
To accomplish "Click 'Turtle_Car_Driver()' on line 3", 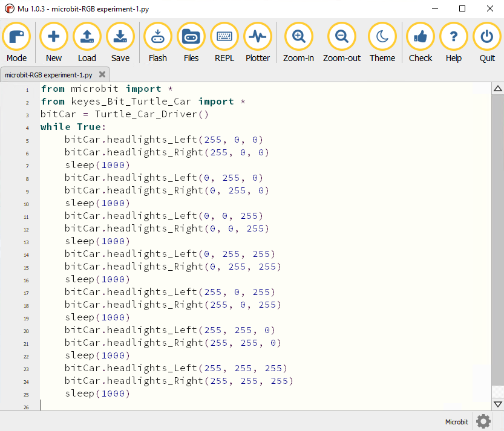I will (x=152, y=114).
